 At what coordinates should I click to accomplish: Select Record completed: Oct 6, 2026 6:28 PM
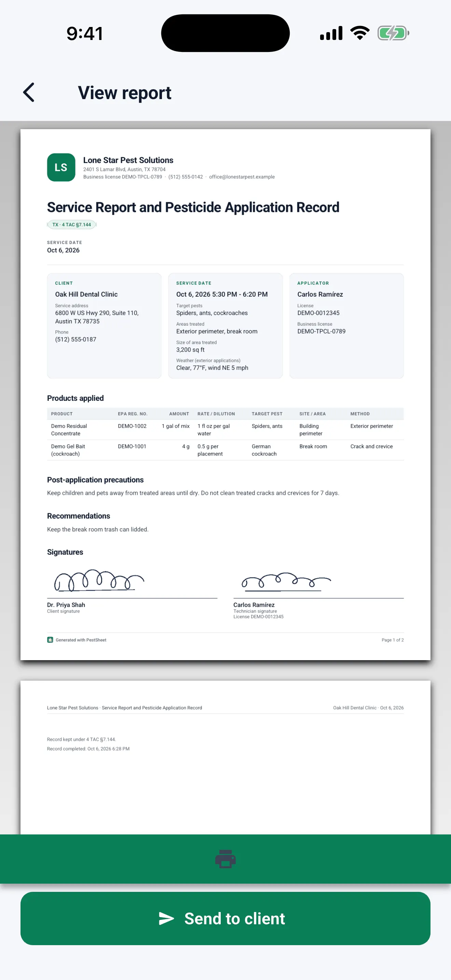click(88, 749)
